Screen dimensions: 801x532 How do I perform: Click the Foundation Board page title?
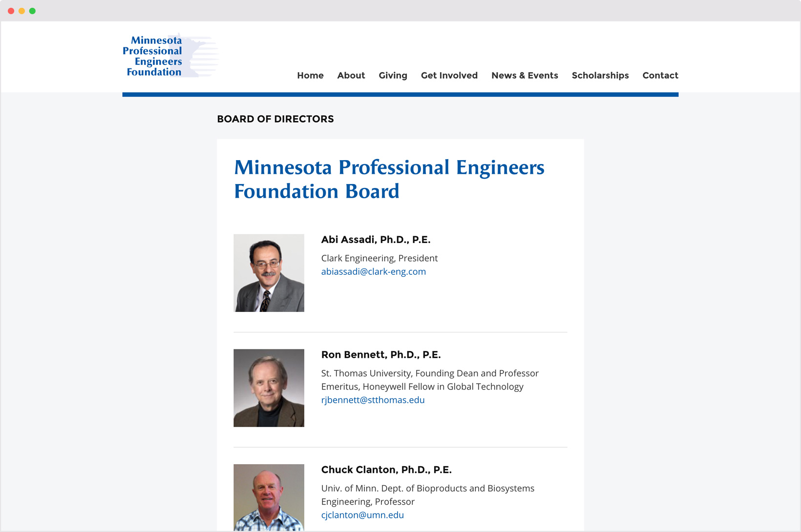(389, 179)
